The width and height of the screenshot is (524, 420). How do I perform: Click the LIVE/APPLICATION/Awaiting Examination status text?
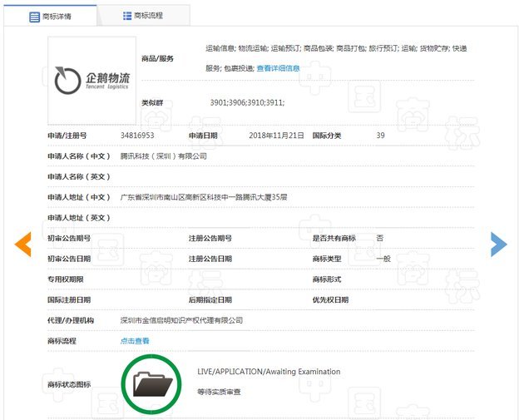point(269,372)
